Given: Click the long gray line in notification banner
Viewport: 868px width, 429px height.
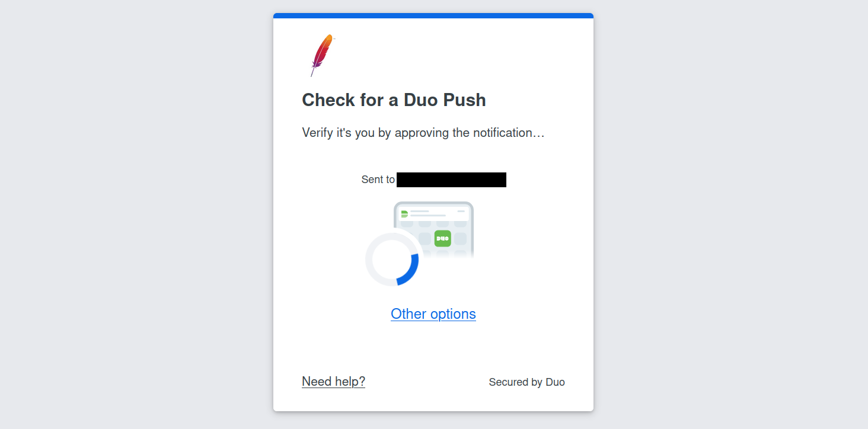Looking at the screenshot, I should 428,215.
